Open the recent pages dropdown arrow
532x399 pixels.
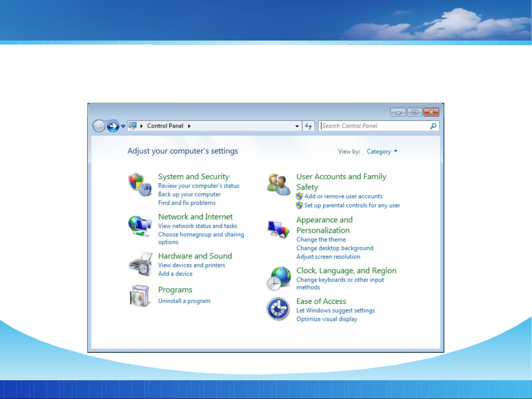click(123, 126)
